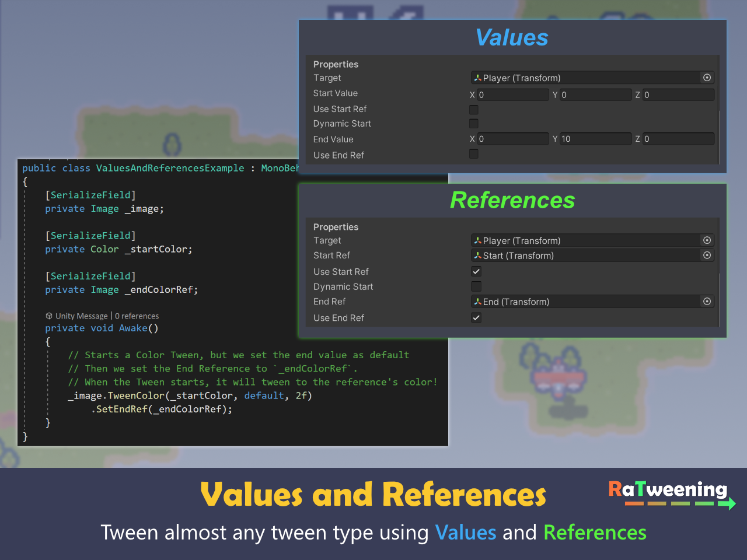747x560 pixels.
Task: Enable Use Start Ref in Values panel
Action: [474, 110]
